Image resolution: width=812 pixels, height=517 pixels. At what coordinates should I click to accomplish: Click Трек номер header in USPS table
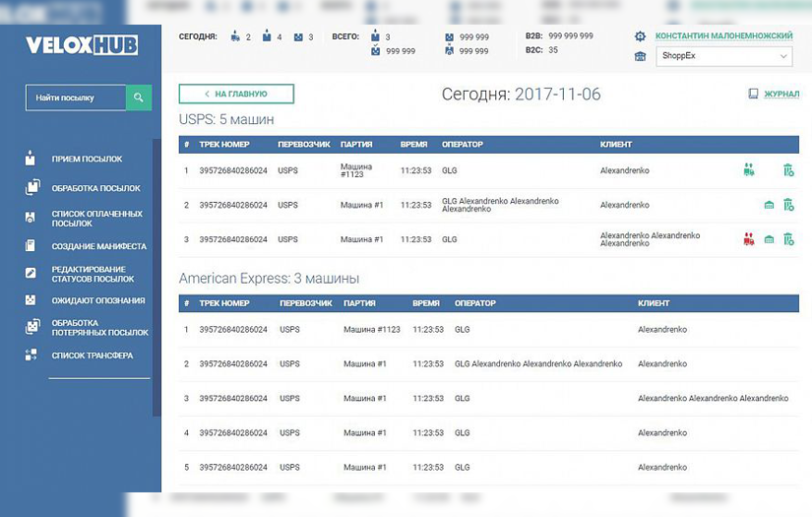tap(224, 145)
